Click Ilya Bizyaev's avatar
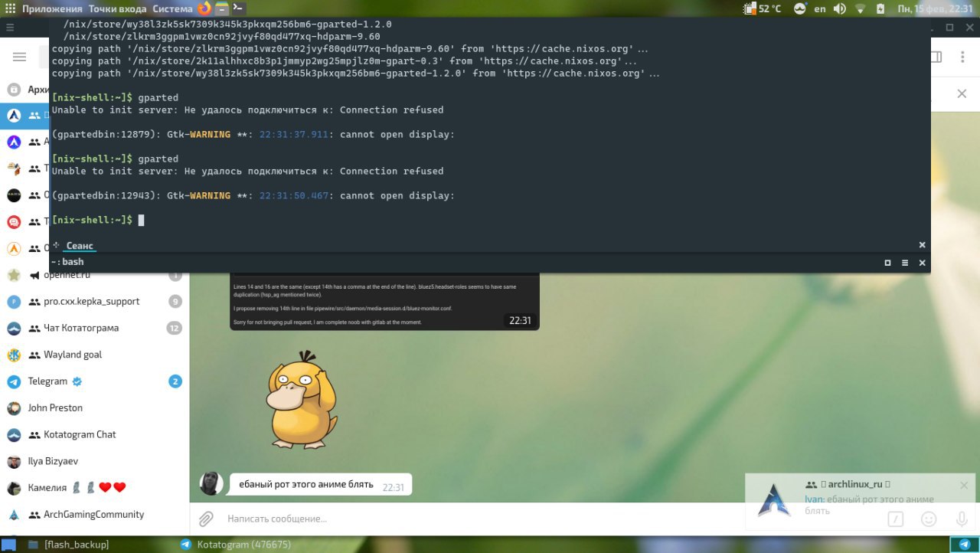This screenshot has width=980, height=553. tap(14, 462)
